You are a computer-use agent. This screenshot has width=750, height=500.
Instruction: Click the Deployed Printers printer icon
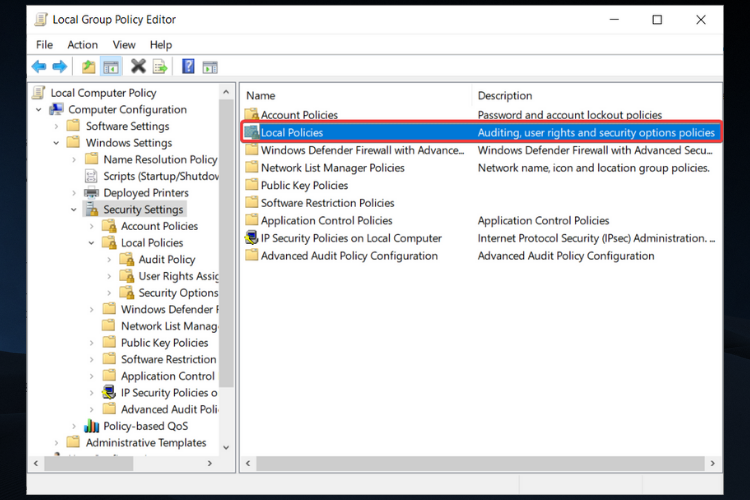(x=91, y=193)
